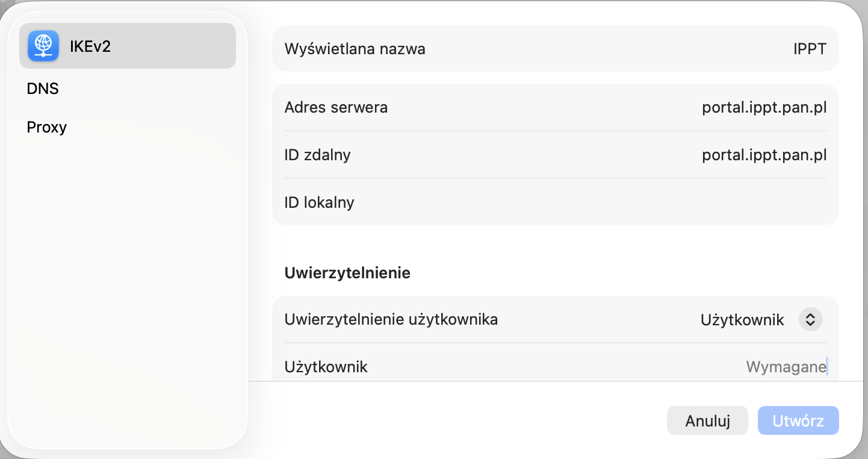Click the bold Uwierzytelnienie section heading
Image resolution: width=868 pixels, height=459 pixels.
coord(347,273)
